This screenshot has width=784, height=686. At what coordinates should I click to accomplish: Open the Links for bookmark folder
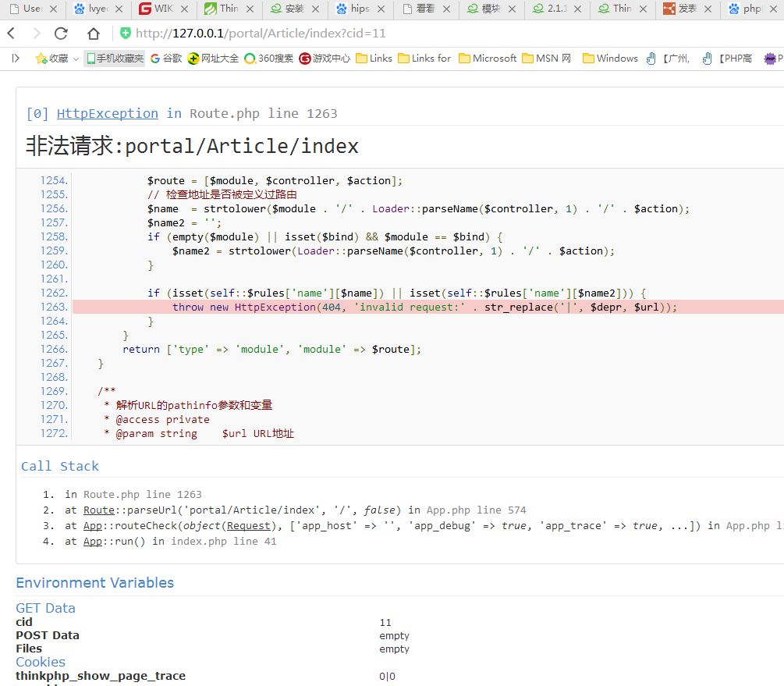(x=424, y=59)
